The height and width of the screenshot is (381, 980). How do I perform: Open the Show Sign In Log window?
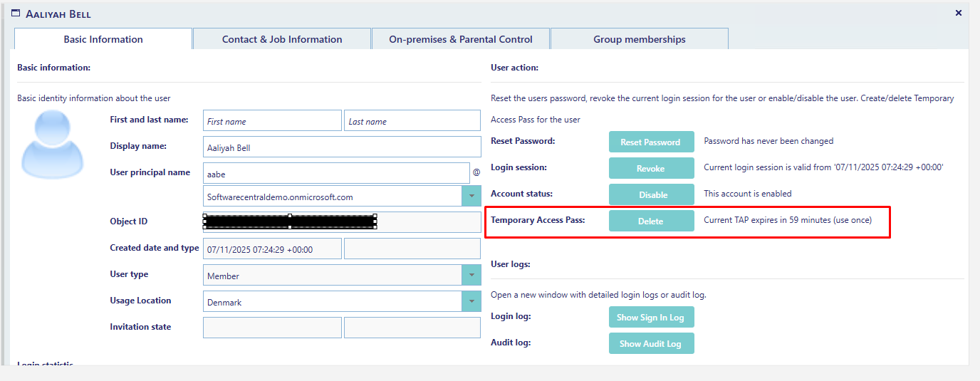coord(650,318)
